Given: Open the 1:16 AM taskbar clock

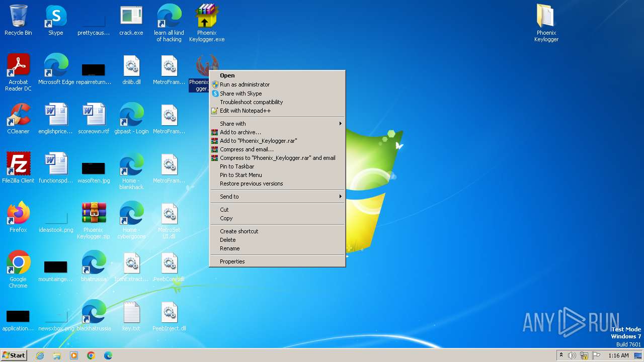Looking at the screenshot, I should (x=618, y=355).
